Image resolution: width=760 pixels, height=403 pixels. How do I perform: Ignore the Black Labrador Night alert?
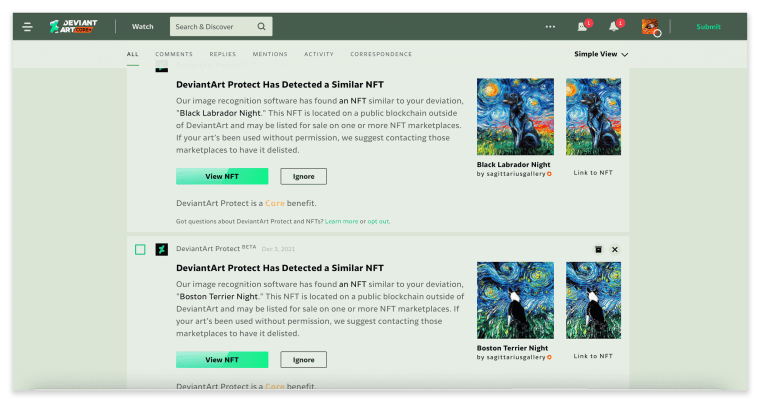click(303, 176)
